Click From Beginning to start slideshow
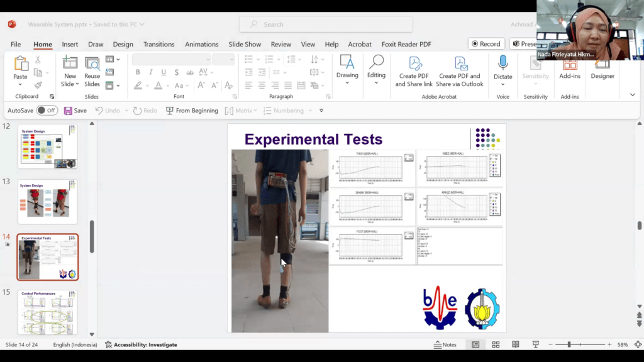This screenshot has height=362, width=644. [192, 111]
